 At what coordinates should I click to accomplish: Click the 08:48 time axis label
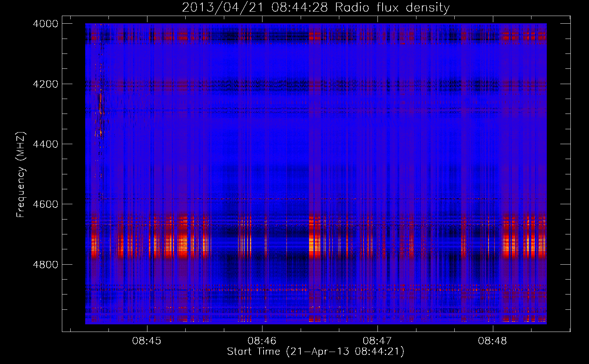(x=493, y=341)
